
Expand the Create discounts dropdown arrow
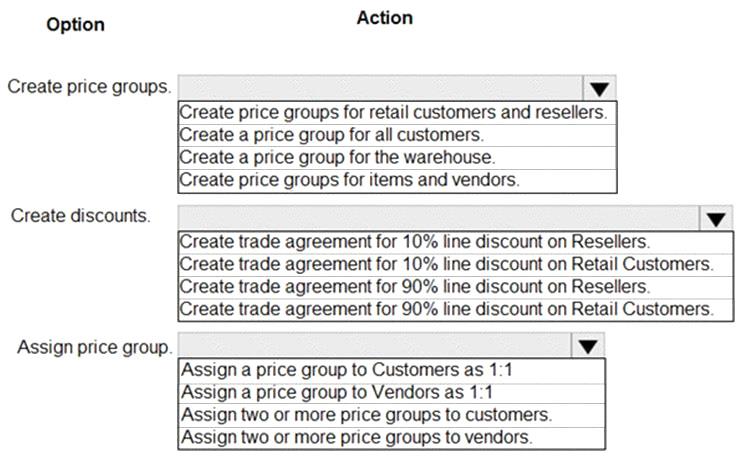click(715, 219)
